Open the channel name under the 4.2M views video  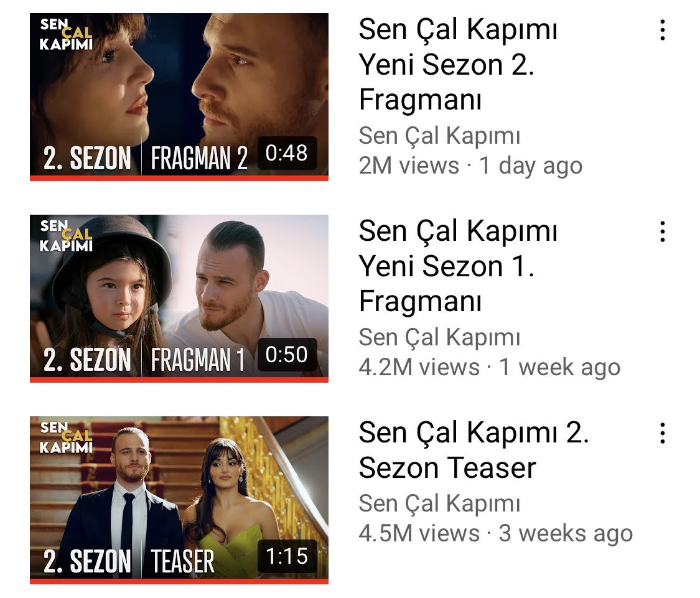[440, 337]
